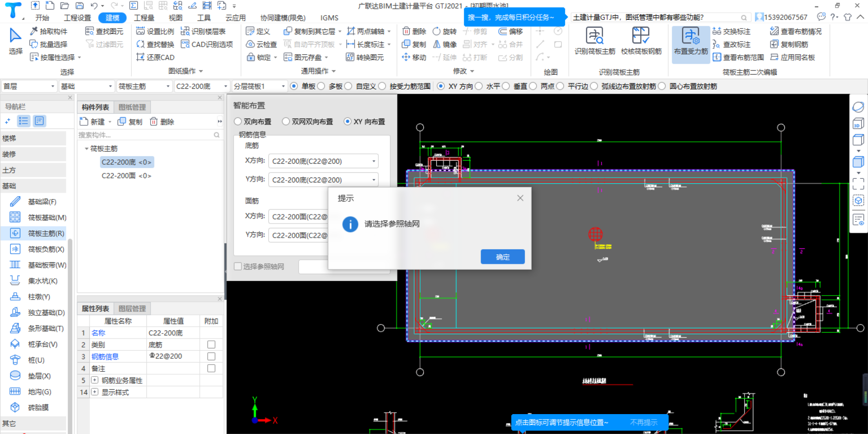The image size is (868, 434).
Task: Click the 查看布筋情况 tool
Action: click(x=796, y=31)
